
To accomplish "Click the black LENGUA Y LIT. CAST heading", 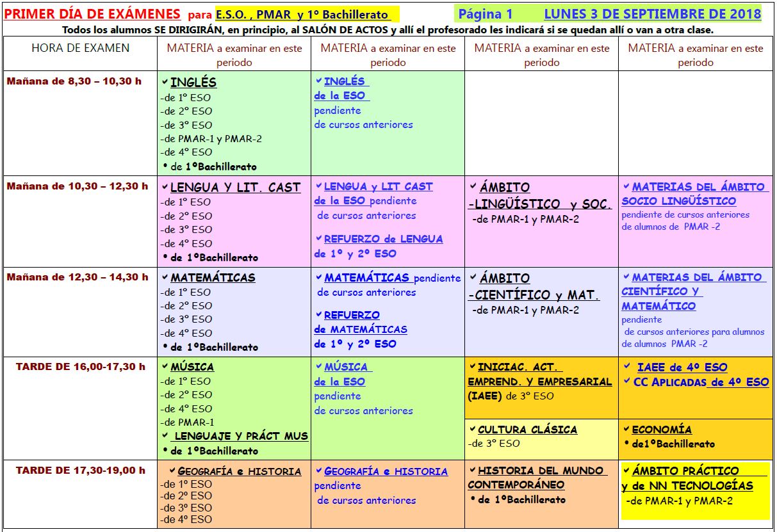I will pyautogui.click(x=235, y=187).
